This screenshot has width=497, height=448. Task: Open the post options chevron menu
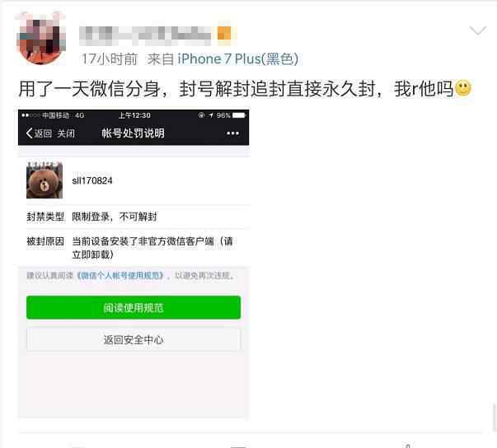pyautogui.click(x=478, y=30)
